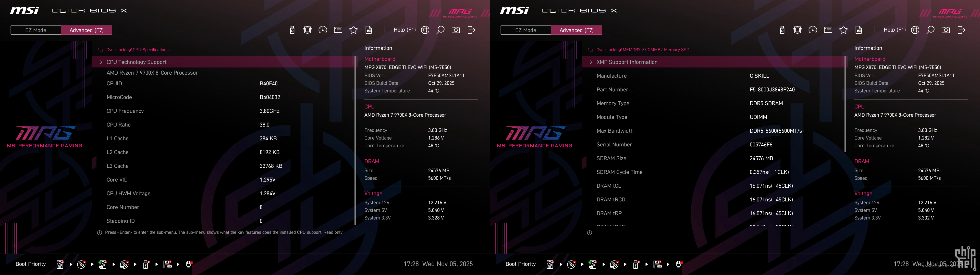Open the M-Flash USB update tool

[292, 30]
